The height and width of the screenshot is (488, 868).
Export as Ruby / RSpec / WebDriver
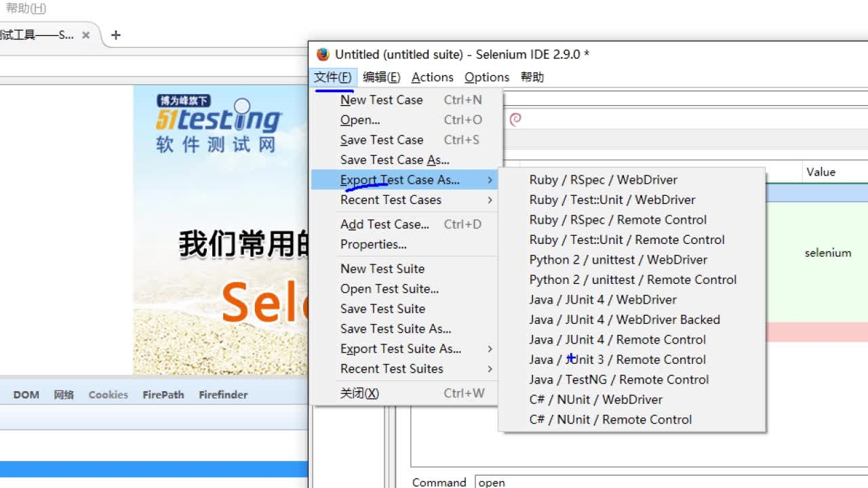tap(632, 180)
